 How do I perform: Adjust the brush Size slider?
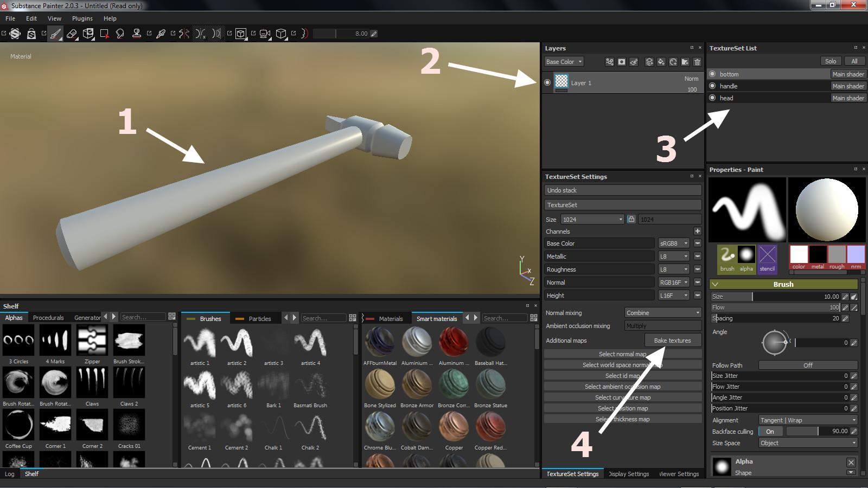point(775,297)
